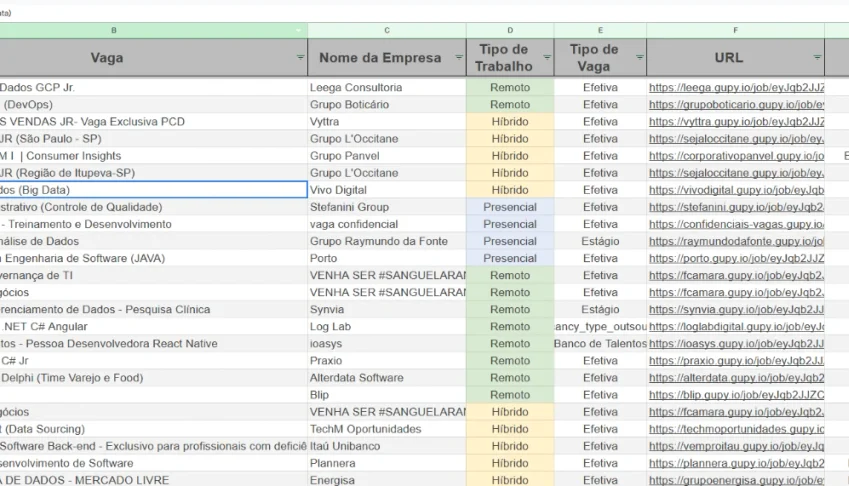Click the Alterdata Software cell
The width and height of the screenshot is (849, 486).
(x=387, y=378)
